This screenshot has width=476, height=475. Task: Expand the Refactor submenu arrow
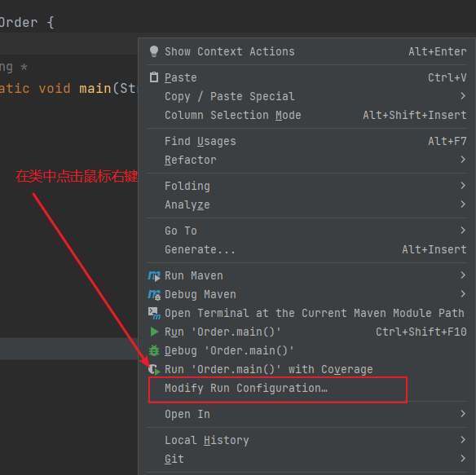(x=463, y=160)
